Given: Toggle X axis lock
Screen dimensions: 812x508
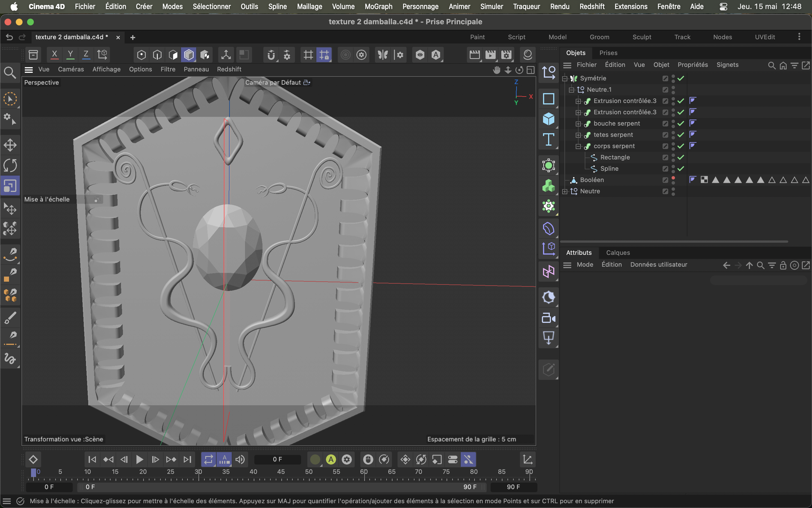Looking at the screenshot, I should tap(54, 55).
